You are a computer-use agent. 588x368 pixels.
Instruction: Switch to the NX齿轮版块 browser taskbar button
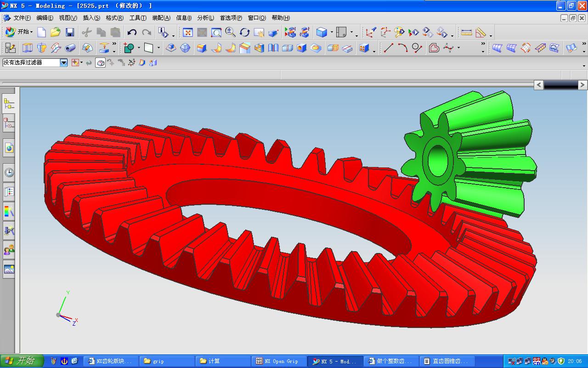pyautogui.click(x=111, y=361)
